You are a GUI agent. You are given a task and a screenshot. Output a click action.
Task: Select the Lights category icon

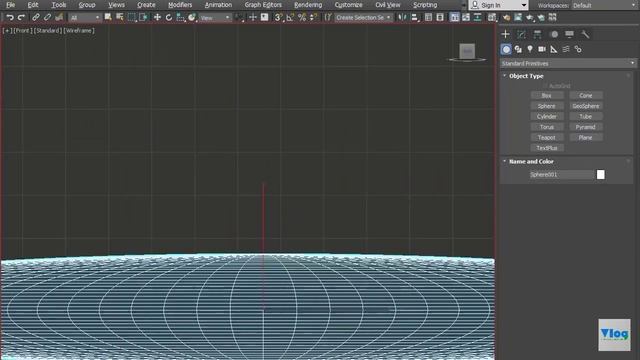[530, 49]
